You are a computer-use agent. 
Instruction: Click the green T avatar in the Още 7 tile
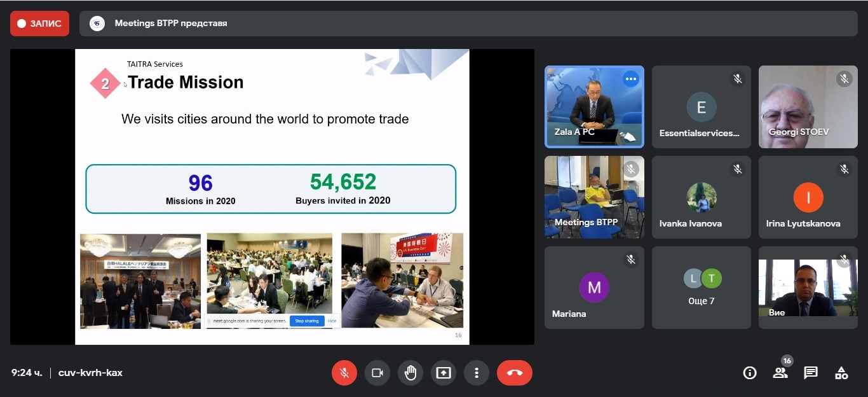point(712,278)
